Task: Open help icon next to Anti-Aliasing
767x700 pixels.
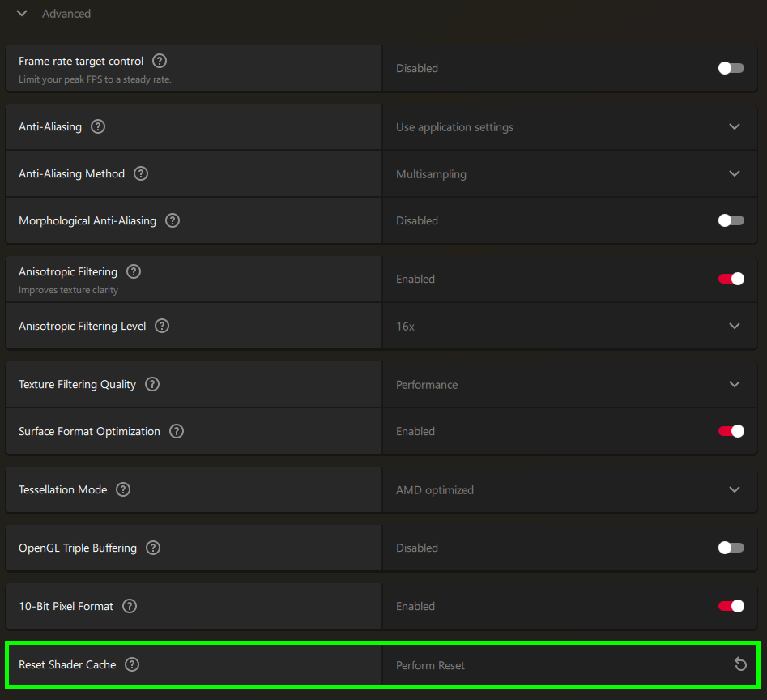Action: coord(98,126)
